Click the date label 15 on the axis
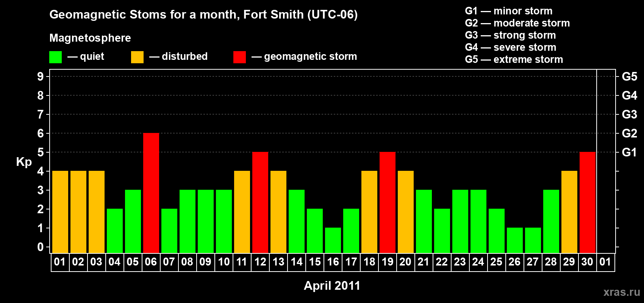The height and width of the screenshot is (303, 644). click(315, 262)
